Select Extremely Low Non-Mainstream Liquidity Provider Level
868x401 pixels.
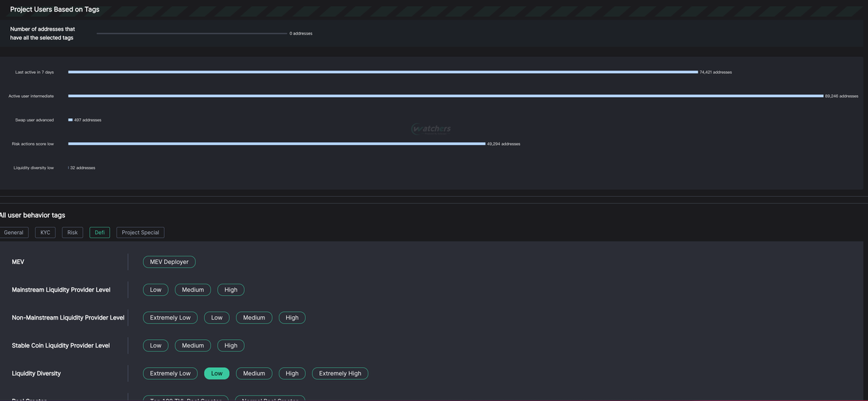click(170, 318)
